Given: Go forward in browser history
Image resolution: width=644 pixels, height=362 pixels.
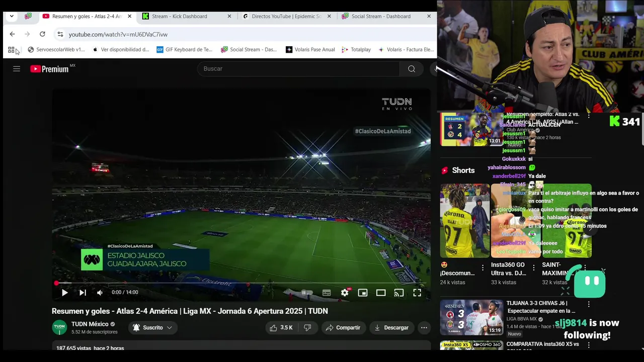Looking at the screenshot, I should click(x=27, y=34).
